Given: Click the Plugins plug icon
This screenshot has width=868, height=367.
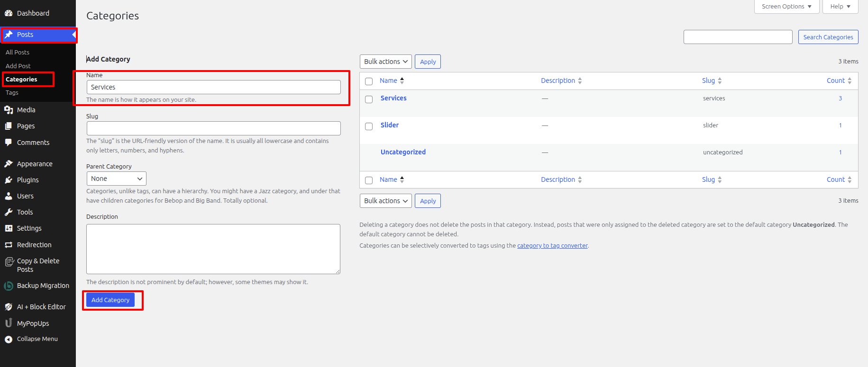Looking at the screenshot, I should 9,180.
